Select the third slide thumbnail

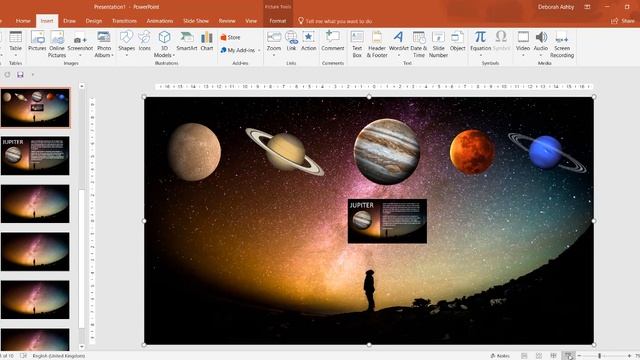(36, 204)
